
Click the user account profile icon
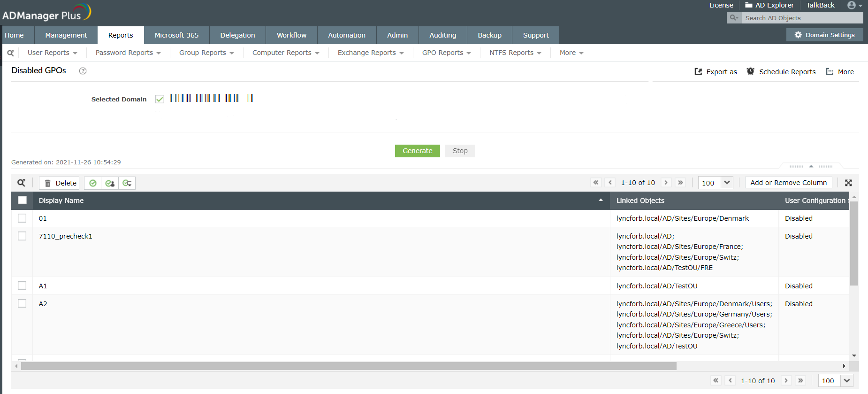[852, 5]
